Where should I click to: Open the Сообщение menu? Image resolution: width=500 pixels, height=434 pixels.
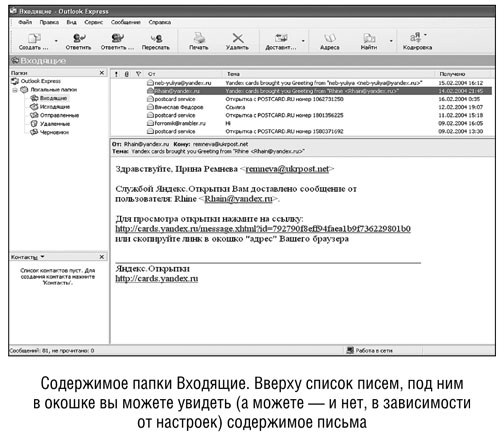(x=126, y=22)
